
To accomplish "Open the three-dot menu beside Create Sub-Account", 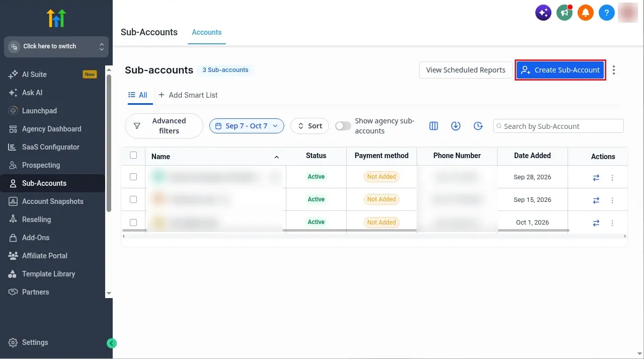I will [x=613, y=70].
